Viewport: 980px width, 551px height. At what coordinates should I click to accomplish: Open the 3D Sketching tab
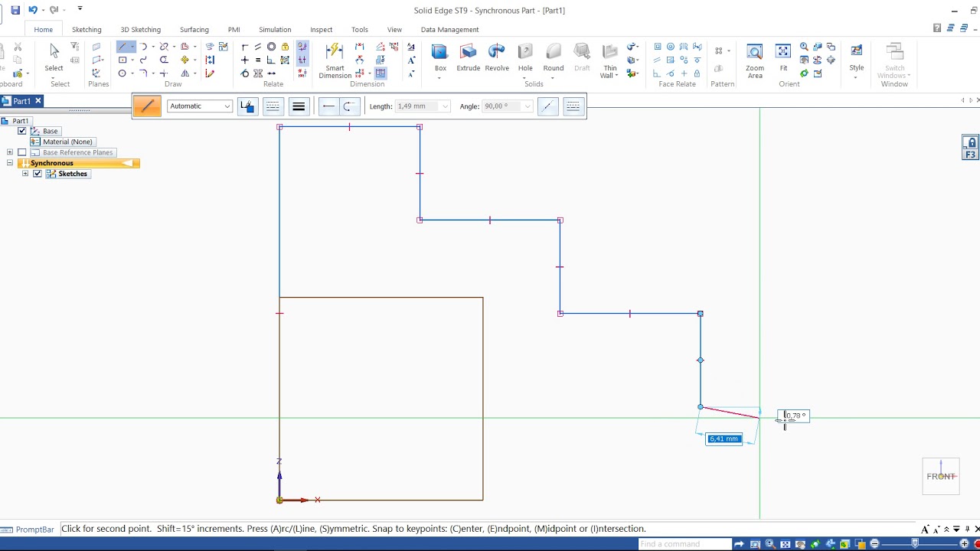point(141,30)
